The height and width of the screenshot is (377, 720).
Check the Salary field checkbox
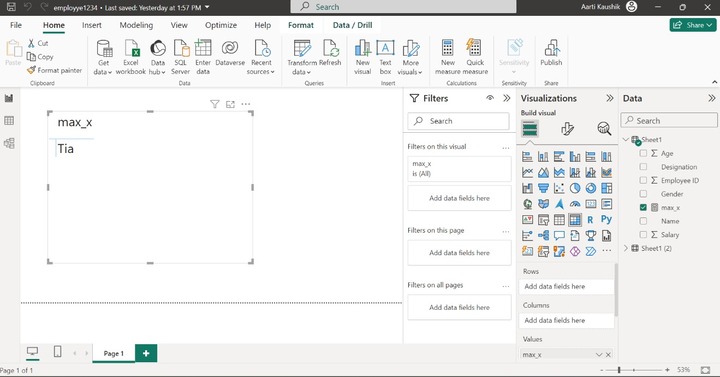643,235
